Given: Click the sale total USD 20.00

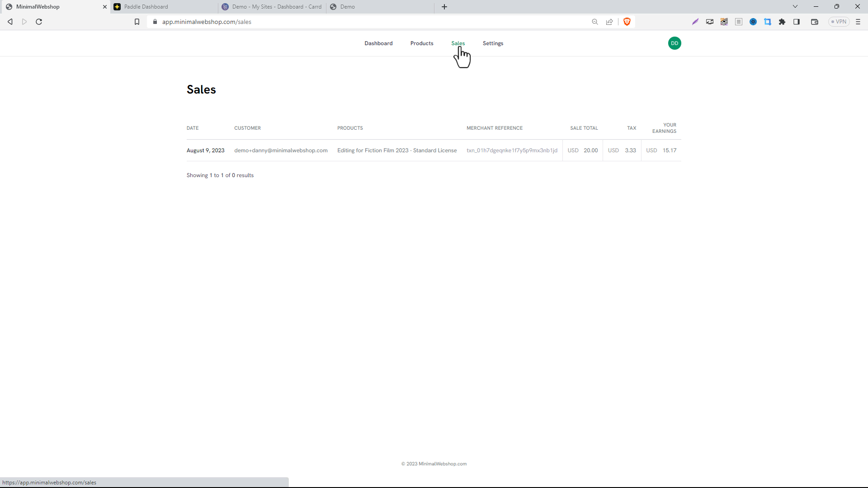Looking at the screenshot, I should [x=583, y=150].
